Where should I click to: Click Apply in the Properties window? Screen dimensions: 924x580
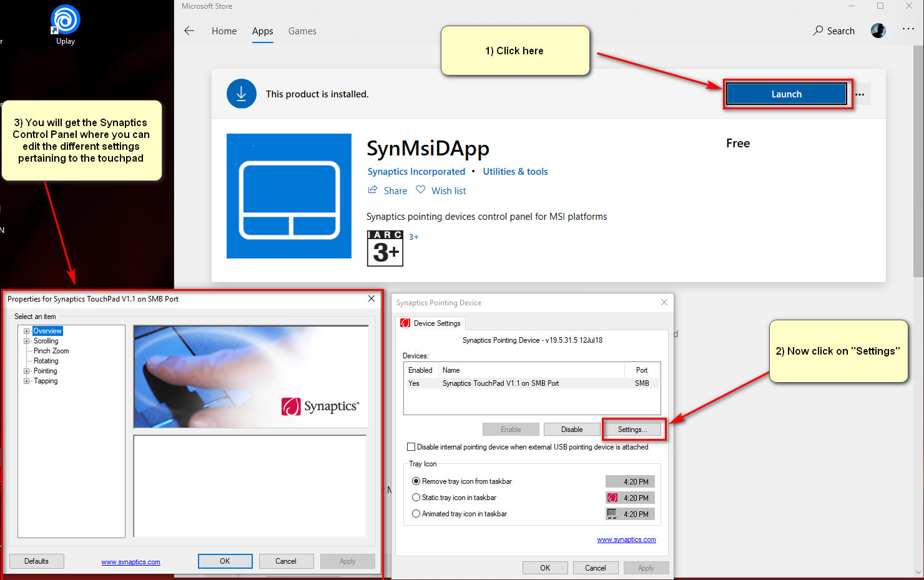(x=348, y=561)
